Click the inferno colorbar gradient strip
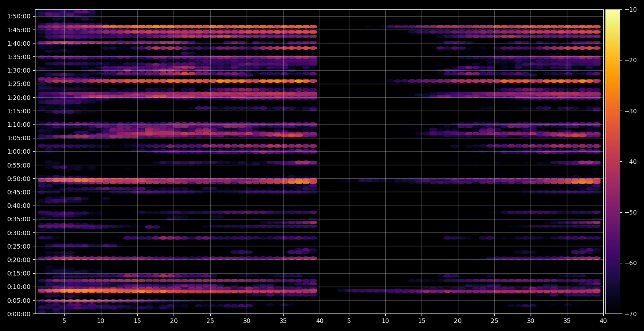 tap(613, 162)
